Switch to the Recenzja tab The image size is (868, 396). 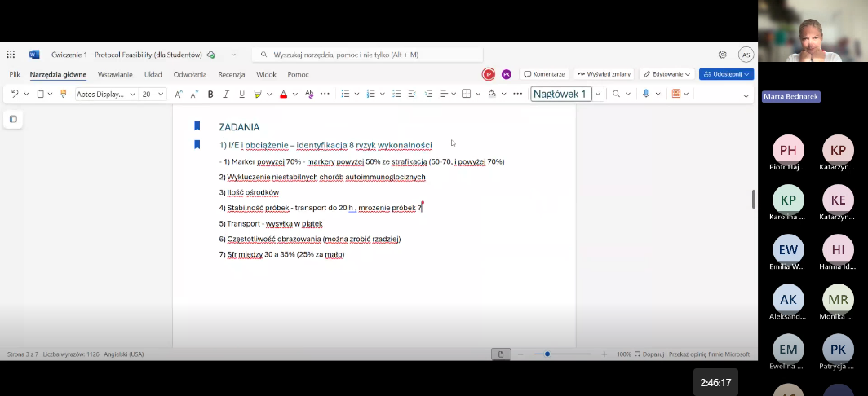[x=232, y=74]
